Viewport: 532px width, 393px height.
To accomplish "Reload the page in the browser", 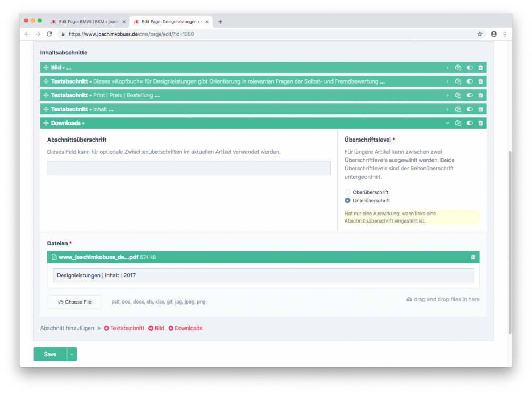I will click(49, 34).
